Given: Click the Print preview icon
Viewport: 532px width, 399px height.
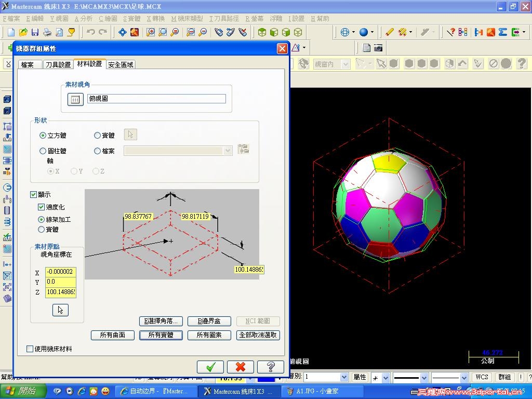Looking at the screenshot, I should click(x=59, y=32).
